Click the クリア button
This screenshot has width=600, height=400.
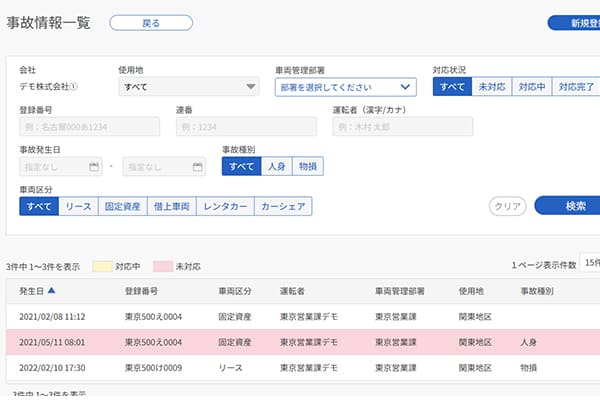point(507,206)
